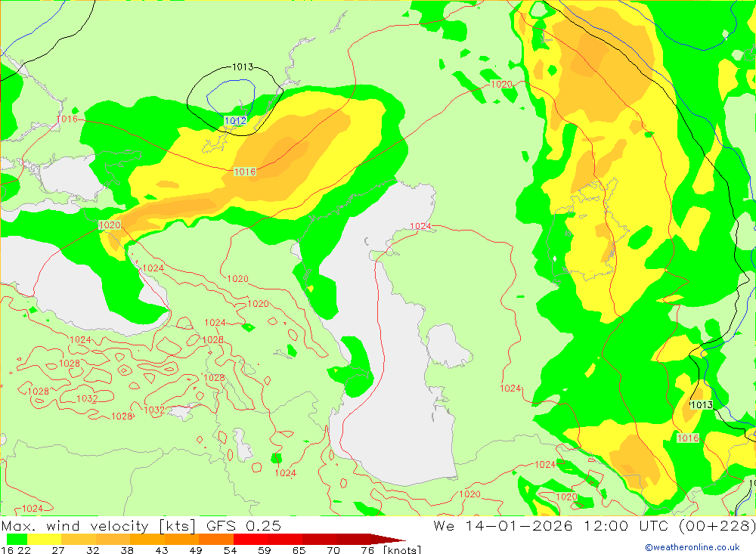Viewport: 756px width, 554px height.
Task: Pick the dark red 70-76 knots legend swatch
Action: pyautogui.click(x=353, y=539)
